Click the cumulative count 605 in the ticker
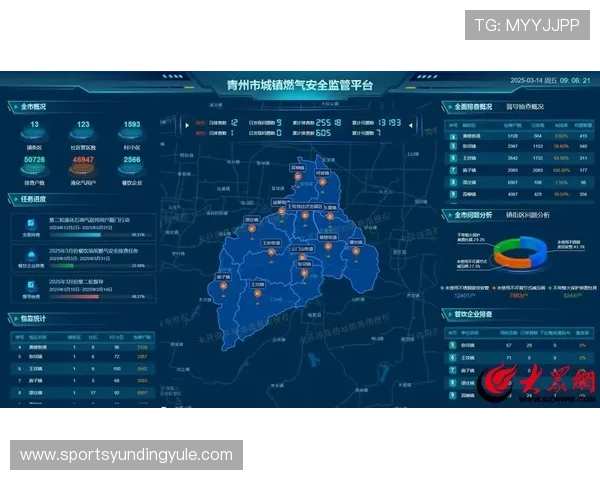Screen dimensions: 600x480 pos(324,133)
